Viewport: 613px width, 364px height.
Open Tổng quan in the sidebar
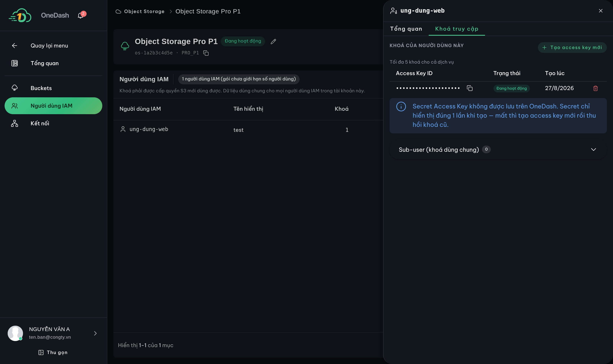click(53, 63)
